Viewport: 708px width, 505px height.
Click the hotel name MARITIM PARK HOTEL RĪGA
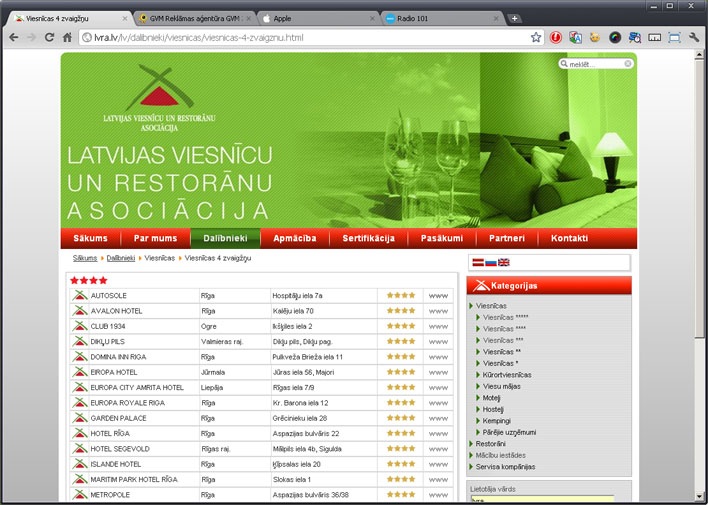[x=134, y=480]
